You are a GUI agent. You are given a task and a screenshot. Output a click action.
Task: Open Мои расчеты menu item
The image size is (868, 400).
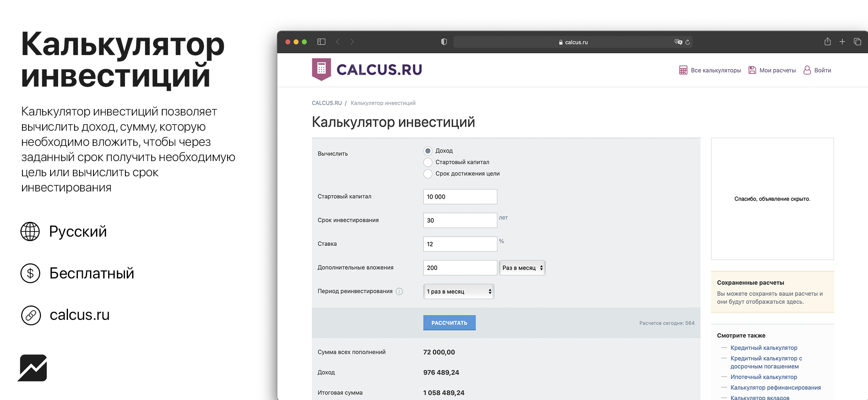(777, 70)
